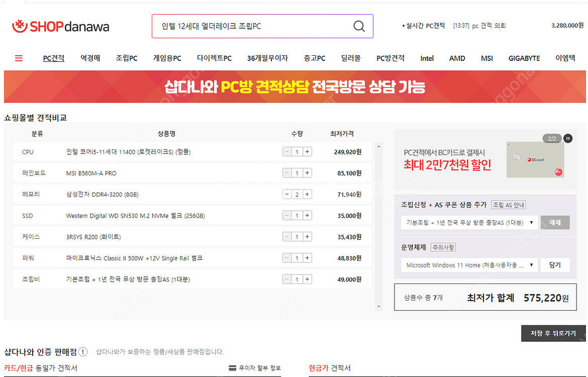This screenshot has width=588, height=377.
Task: Open the MSI menu
Action: point(487,58)
